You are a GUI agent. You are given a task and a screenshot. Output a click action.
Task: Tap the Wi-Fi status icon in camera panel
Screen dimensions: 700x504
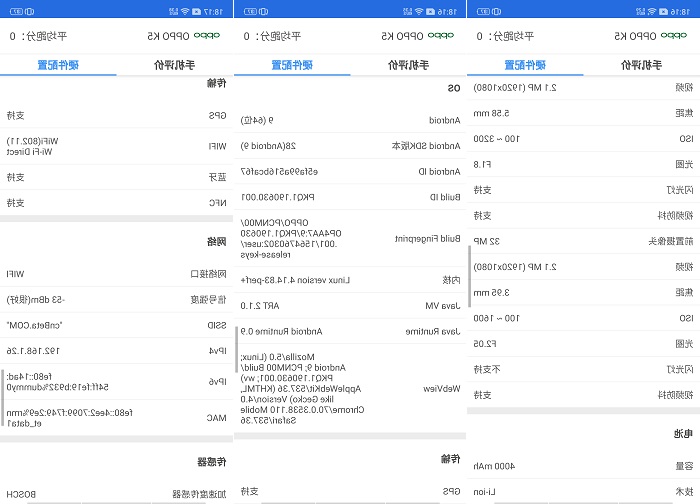pos(652,12)
